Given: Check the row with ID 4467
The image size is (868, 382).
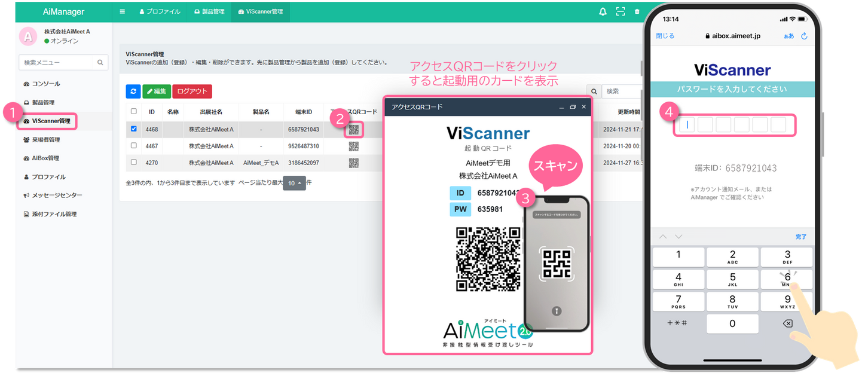Looking at the screenshot, I should (133, 145).
